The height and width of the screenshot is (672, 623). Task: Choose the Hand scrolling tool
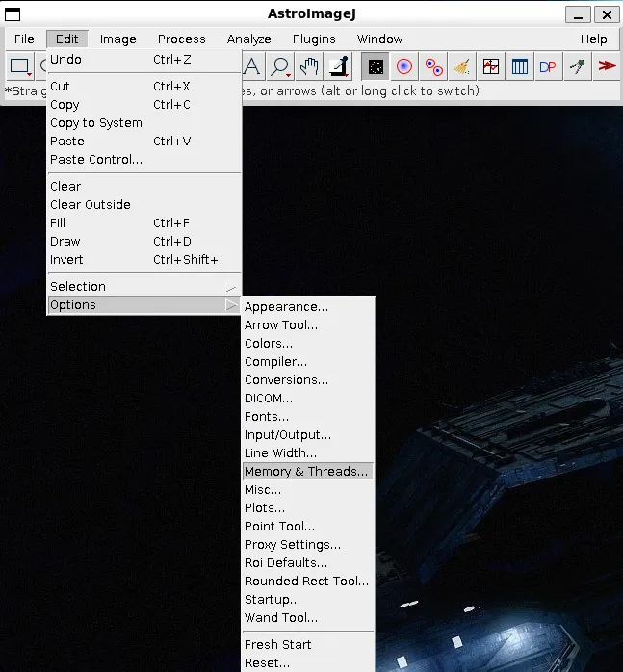point(309,66)
